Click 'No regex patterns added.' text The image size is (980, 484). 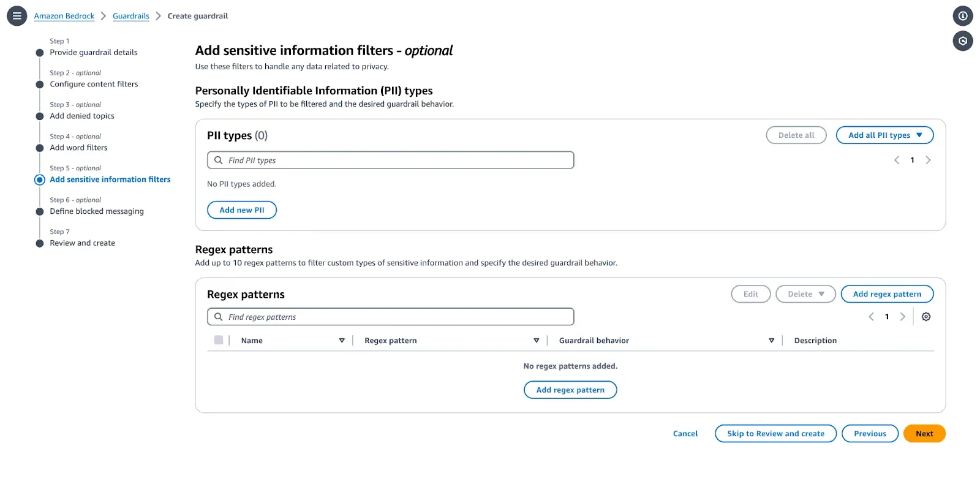pos(570,366)
